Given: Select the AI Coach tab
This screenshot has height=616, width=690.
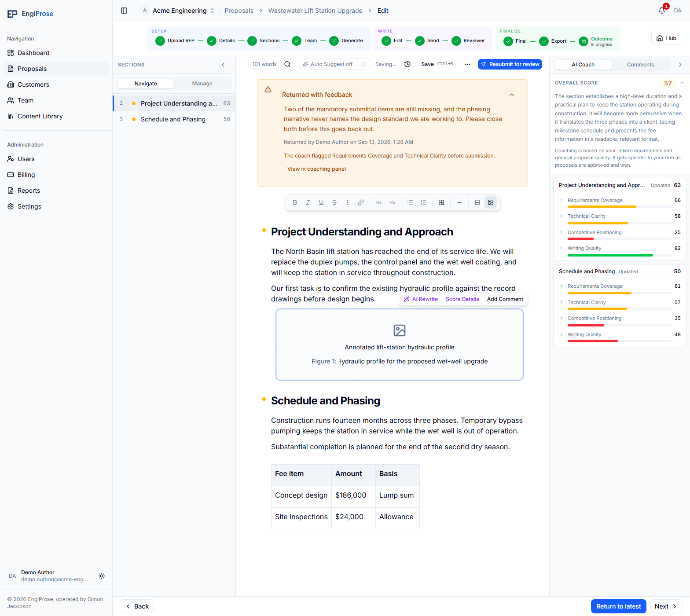Looking at the screenshot, I should (583, 65).
